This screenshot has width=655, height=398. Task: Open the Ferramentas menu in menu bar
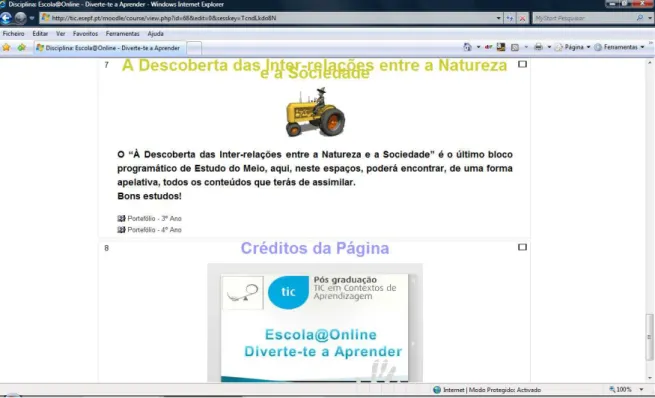pyautogui.click(x=122, y=33)
